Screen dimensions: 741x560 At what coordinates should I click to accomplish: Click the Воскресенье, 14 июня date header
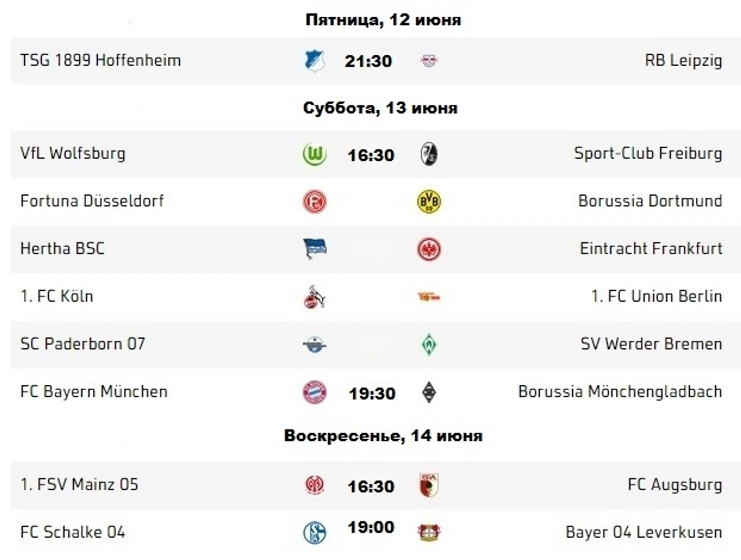[383, 436]
